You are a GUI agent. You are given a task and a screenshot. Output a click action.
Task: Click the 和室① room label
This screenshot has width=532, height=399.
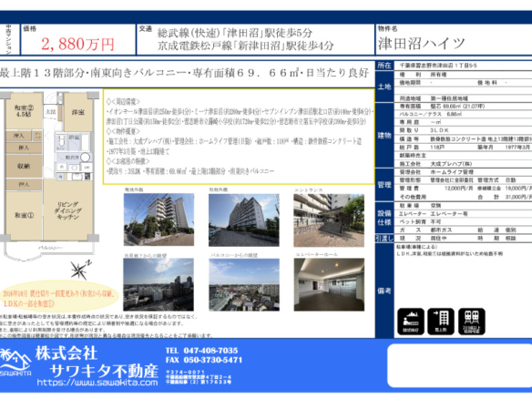pos(24,215)
